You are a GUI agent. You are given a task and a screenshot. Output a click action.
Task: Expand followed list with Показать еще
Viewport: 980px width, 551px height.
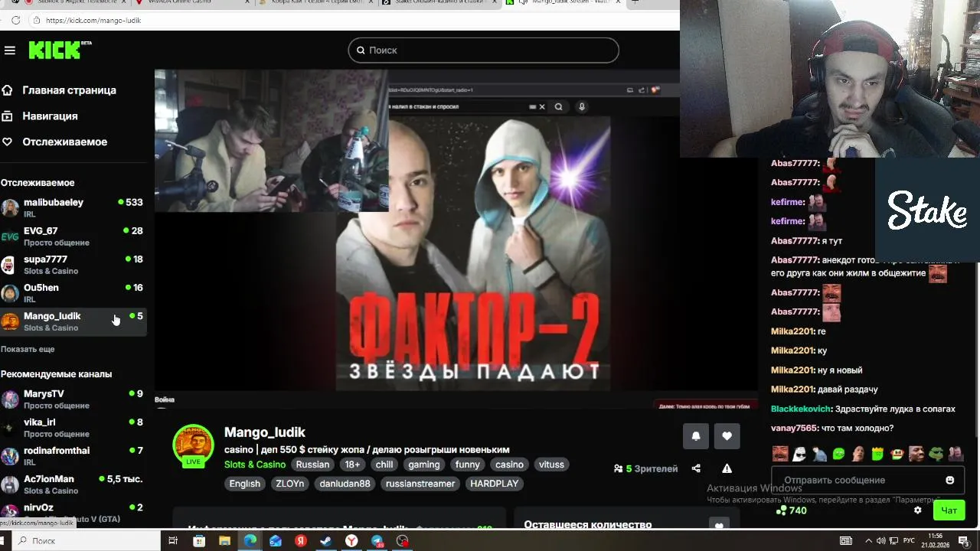tap(28, 349)
